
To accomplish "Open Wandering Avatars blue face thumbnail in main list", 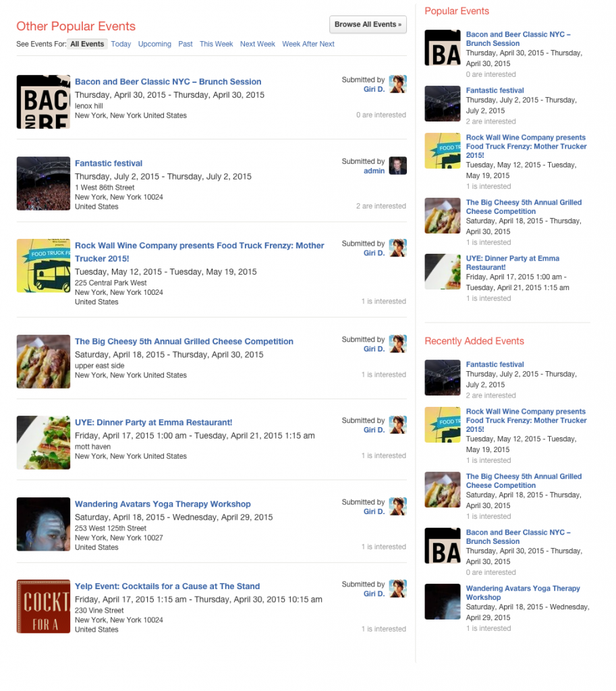I will 43,524.
